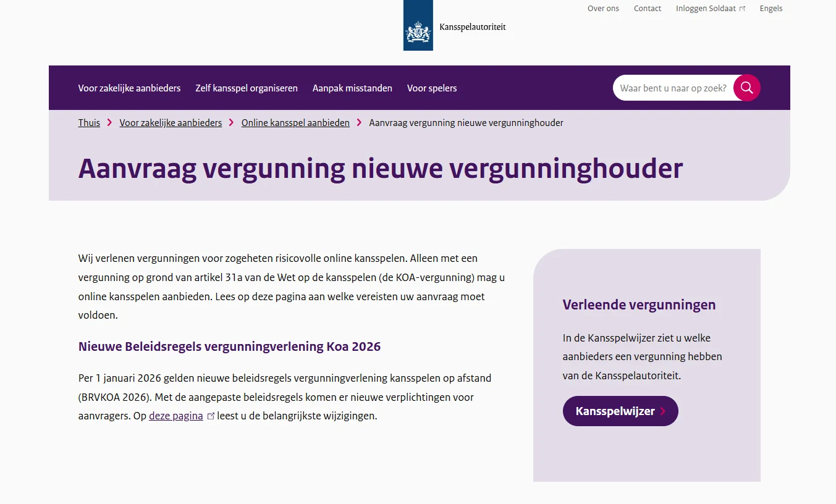Click heading 'Aanvraag vergunning nieuwe vergunninghouder'
Viewport: 836px width, 504px height.
[381, 169]
